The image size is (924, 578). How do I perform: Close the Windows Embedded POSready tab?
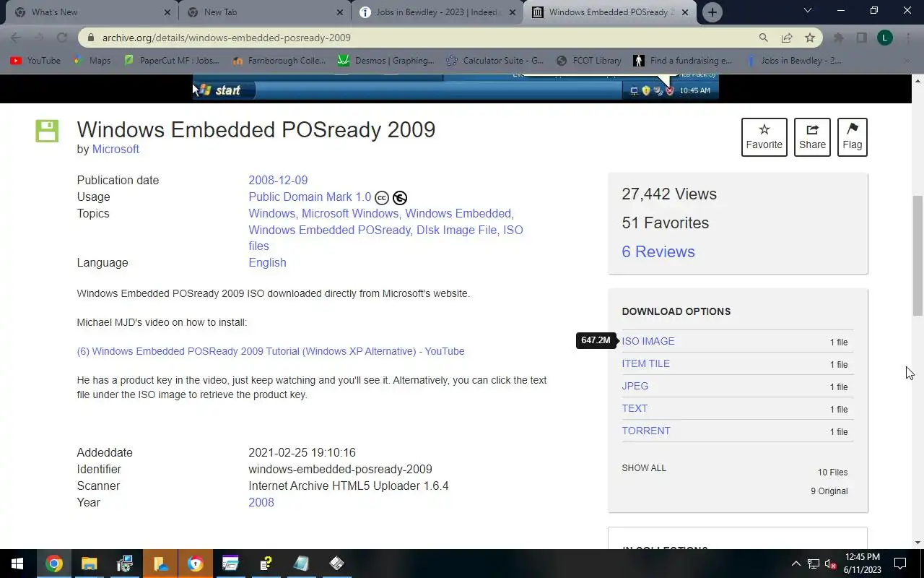click(x=685, y=12)
